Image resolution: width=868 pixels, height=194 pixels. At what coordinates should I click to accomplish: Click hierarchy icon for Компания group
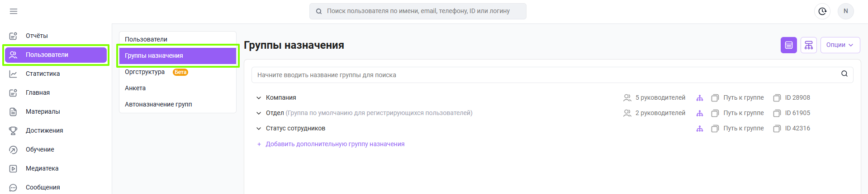coord(700,98)
